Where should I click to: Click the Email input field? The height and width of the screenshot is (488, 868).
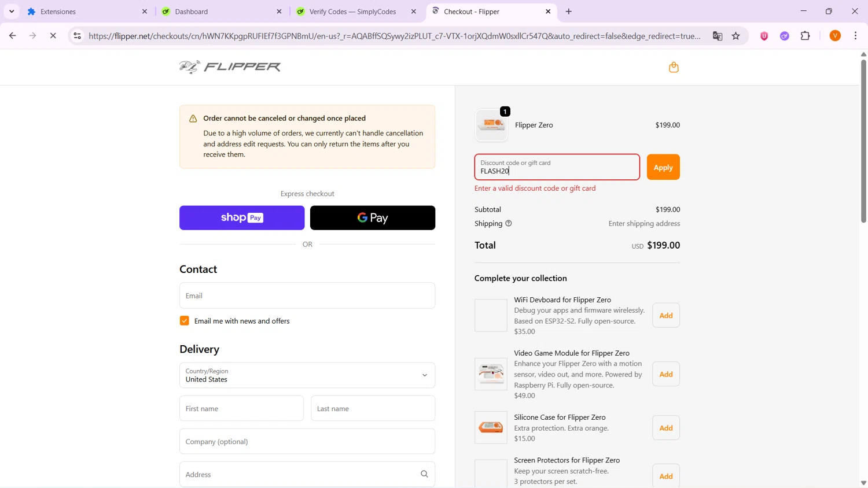[x=307, y=295]
